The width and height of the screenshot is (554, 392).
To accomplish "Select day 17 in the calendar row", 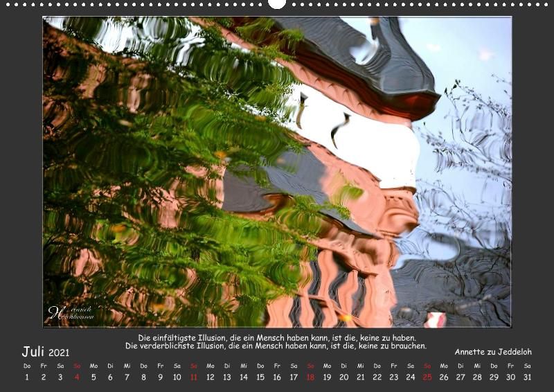I will (x=294, y=377).
